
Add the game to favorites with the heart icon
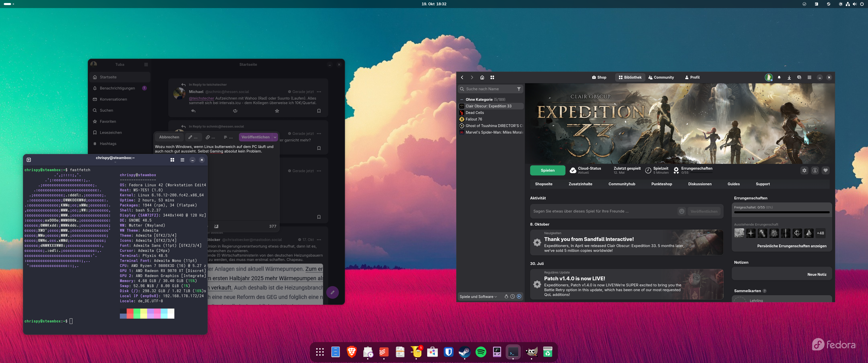pyautogui.click(x=825, y=170)
